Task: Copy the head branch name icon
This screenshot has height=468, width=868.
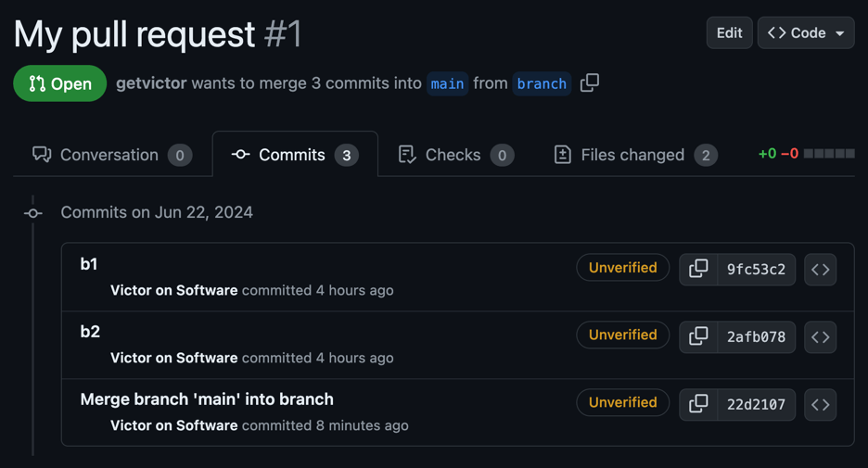Action: (590, 83)
